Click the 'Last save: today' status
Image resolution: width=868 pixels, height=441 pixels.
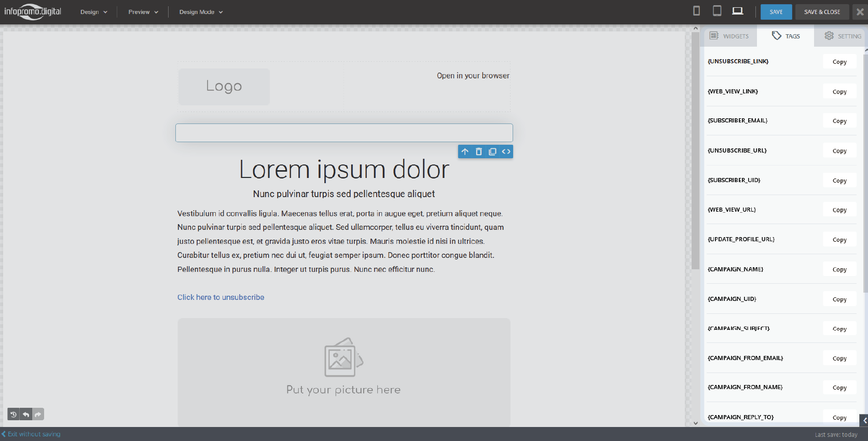point(836,435)
